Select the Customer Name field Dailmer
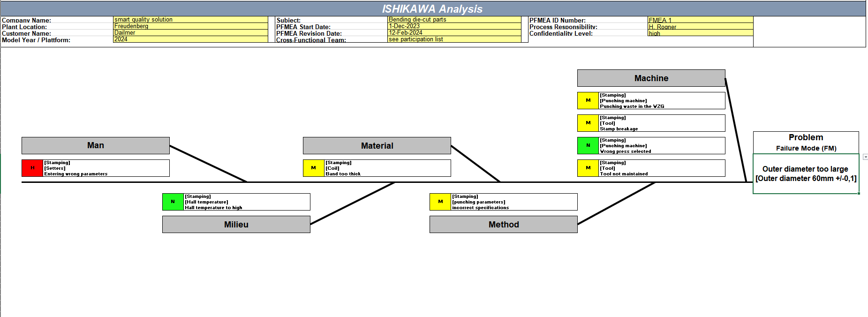 tap(190, 33)
